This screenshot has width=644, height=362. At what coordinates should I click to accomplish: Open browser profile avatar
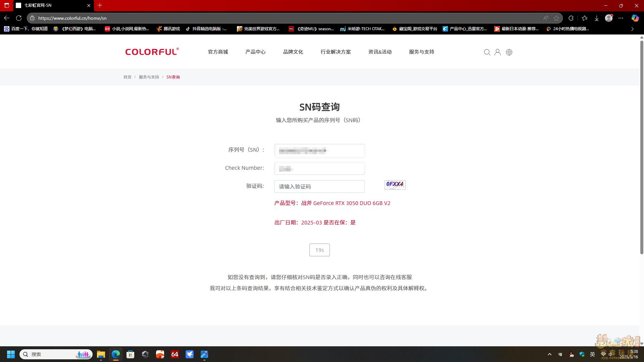pyautogui.click(x=609, y=18)
